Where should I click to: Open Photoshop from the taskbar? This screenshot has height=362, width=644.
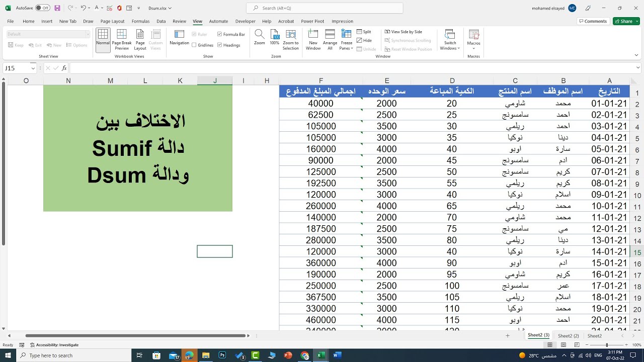pyautogui.click(x=222, y=355)
